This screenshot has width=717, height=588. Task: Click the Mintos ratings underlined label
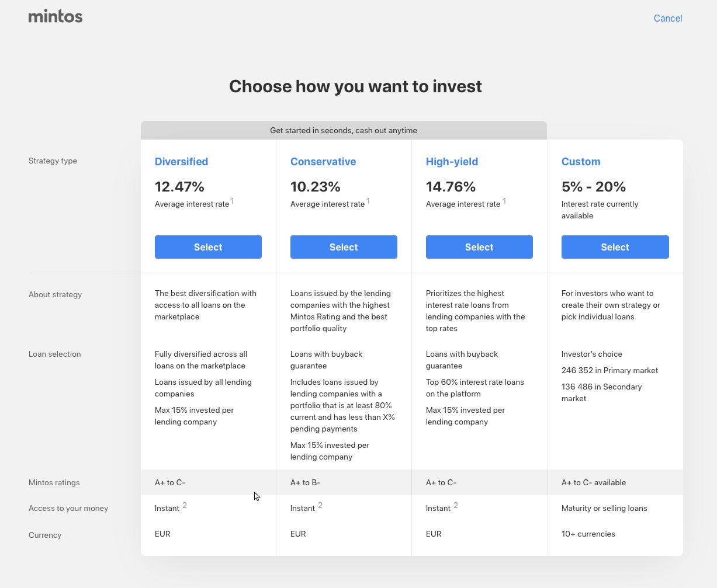coord(54,483)
